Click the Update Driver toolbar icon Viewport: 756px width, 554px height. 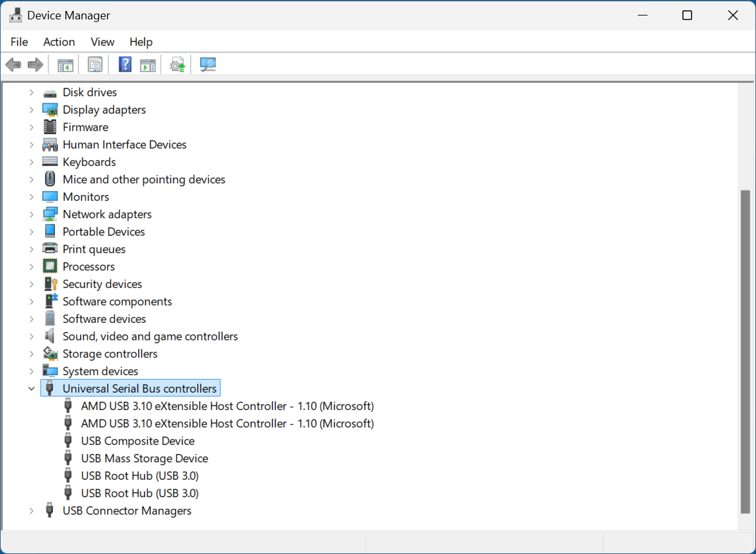pos(178,64)
